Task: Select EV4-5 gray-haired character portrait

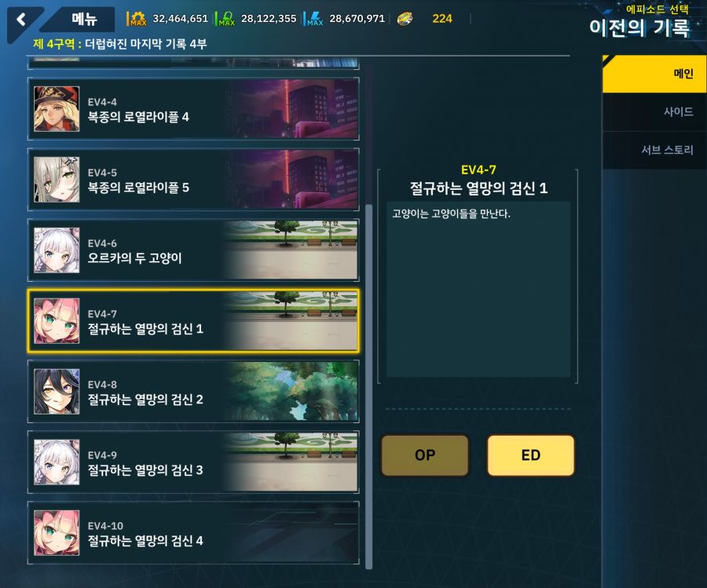Action: click(57, 179)
